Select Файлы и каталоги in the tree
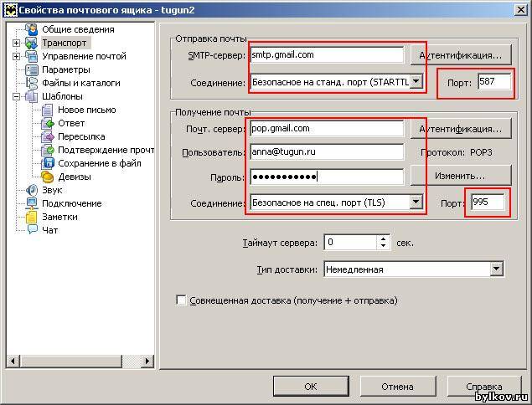The height and width of the screenshot is (405, 532). (81, 83)
